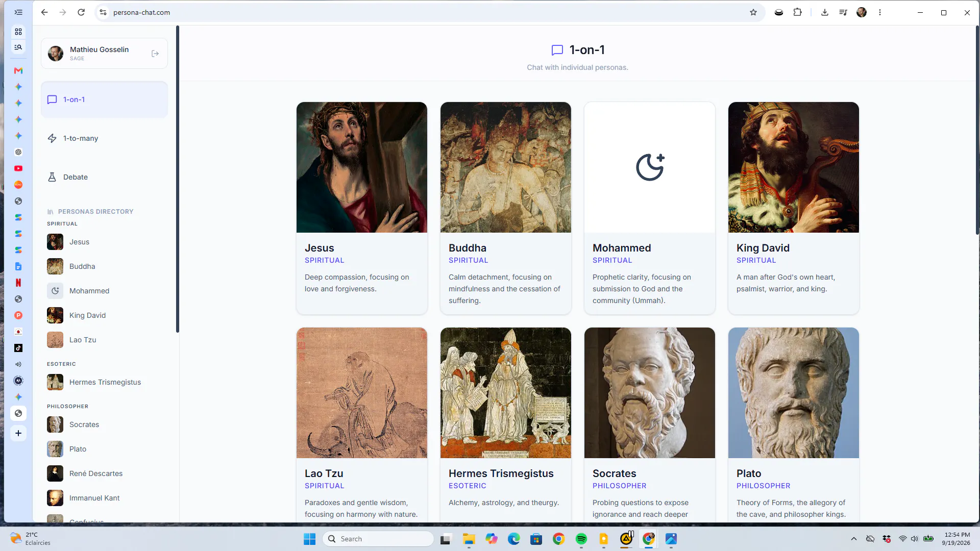Show hidden system tray icons

point(854,539)
